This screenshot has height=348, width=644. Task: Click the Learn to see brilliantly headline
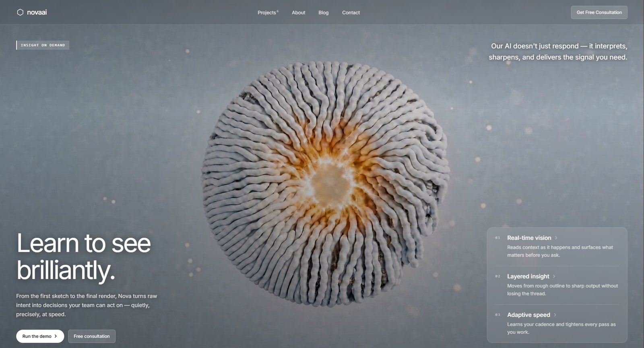click(x=83, y=257)
